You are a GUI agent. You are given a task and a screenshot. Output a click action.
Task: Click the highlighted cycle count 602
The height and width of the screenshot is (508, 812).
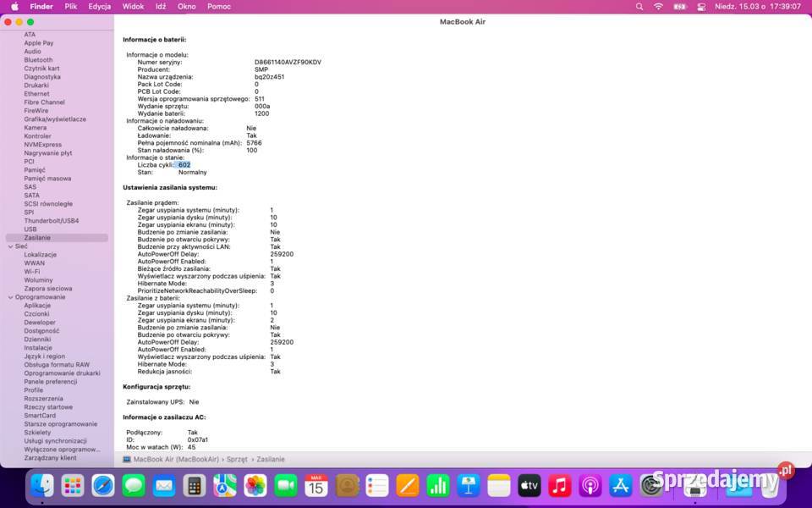[x=184, y=165]
